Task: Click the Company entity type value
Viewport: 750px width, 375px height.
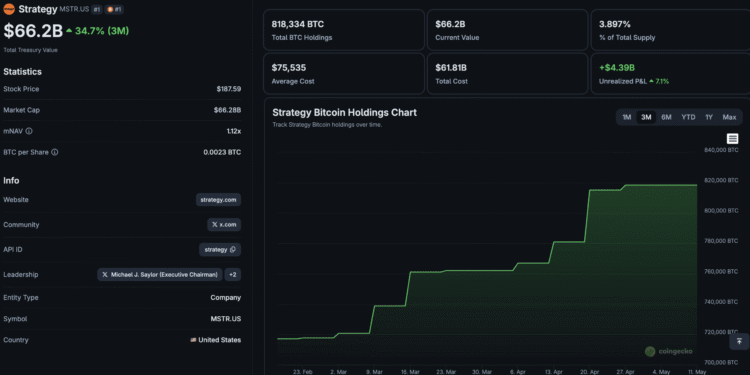Action: pos(226,298)
